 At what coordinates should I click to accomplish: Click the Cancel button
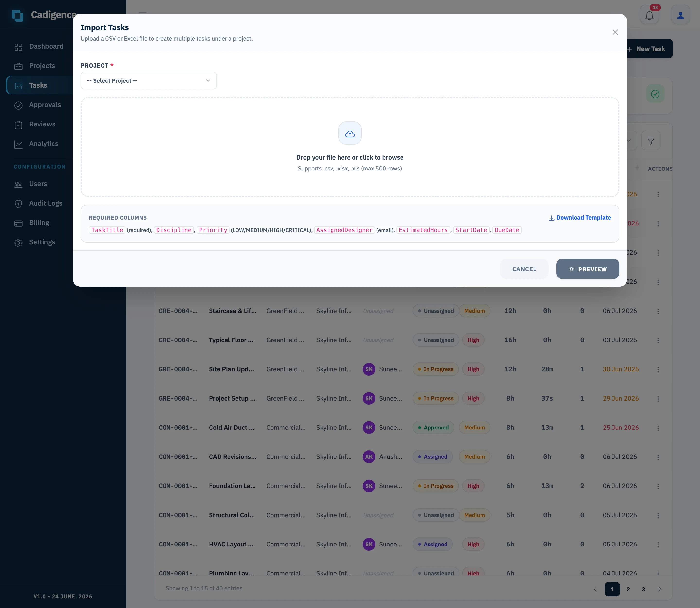[524, 269]
